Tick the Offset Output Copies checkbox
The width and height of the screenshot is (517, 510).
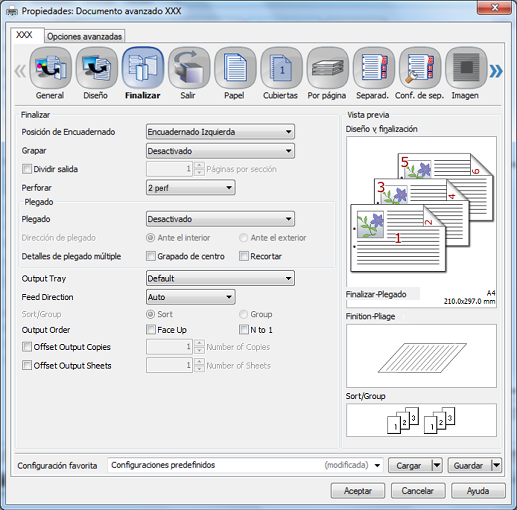point(27,347)
